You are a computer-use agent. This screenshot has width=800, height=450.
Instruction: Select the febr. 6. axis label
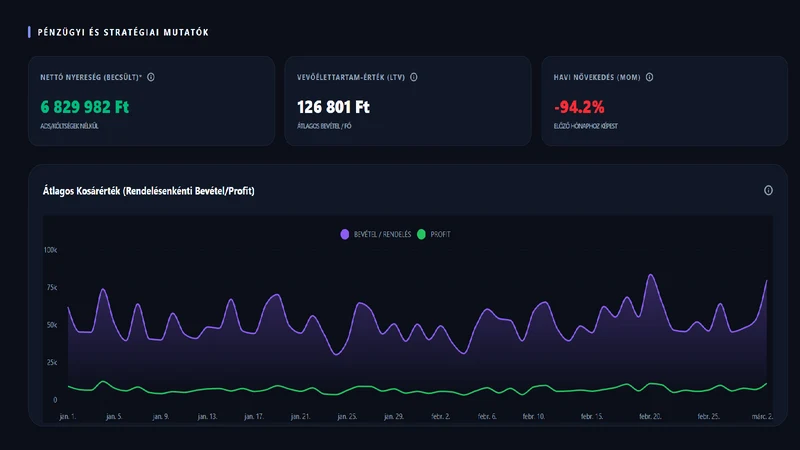(487, 416)
